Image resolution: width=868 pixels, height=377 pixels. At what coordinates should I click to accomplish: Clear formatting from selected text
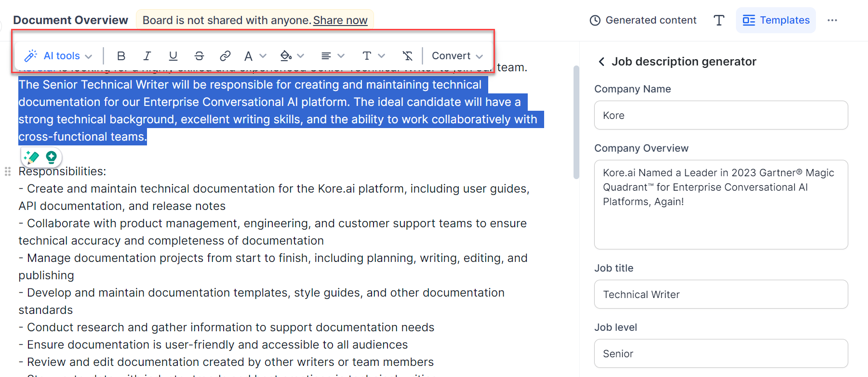coord(407,56)
